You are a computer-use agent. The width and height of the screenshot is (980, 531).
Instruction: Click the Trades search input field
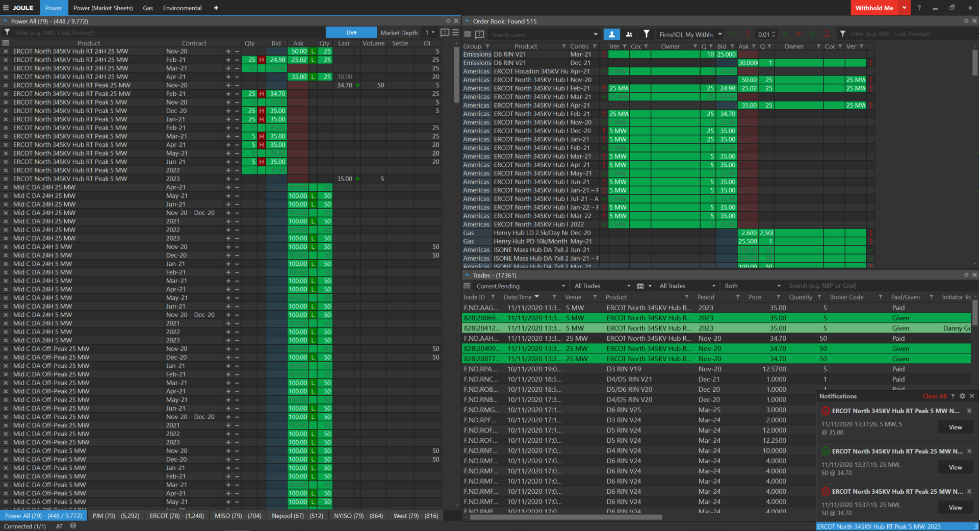pyautogui.click(x=877, y=286)
